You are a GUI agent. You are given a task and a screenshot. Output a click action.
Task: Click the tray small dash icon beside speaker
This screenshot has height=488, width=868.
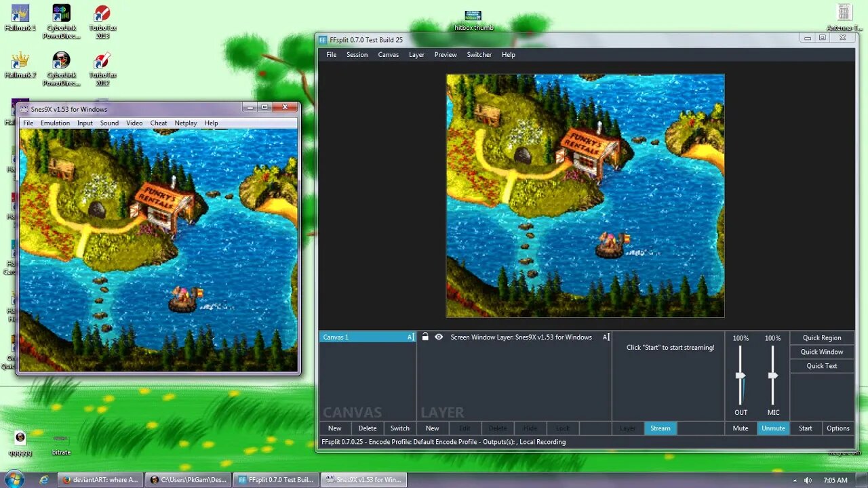click(794, 480)
